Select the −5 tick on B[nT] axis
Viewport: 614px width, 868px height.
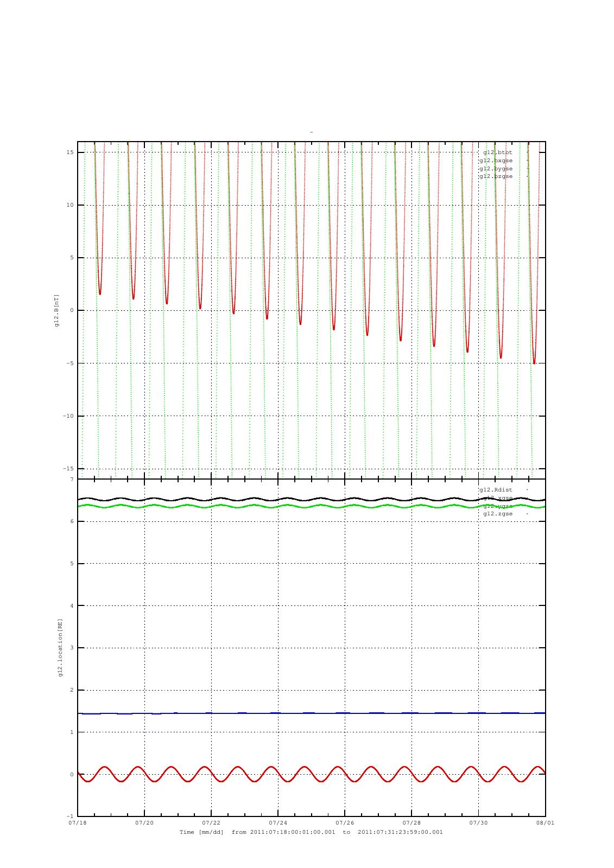[70, 363]
